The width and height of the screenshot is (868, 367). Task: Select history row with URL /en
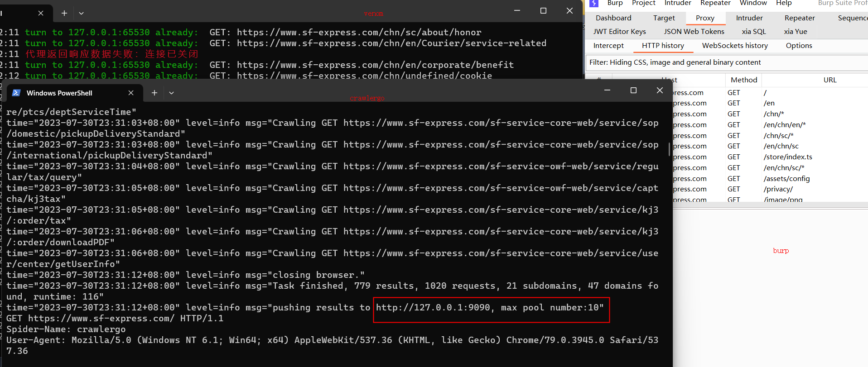pyautogui.click(x=770, y=103)
